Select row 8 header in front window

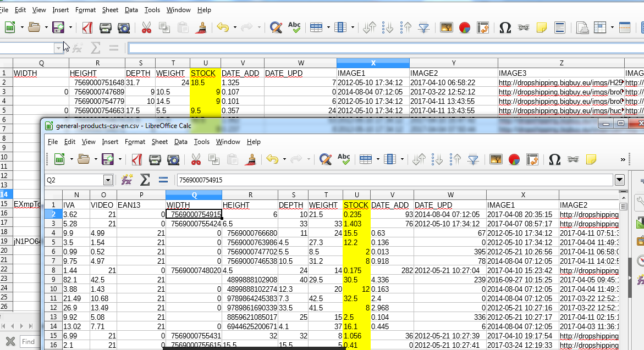53,270
